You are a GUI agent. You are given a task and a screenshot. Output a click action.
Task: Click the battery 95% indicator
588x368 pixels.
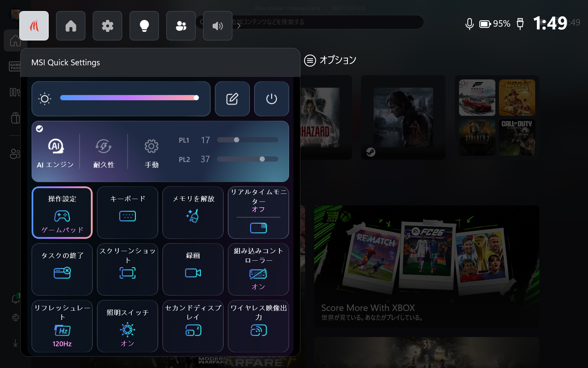click(495, 24)
